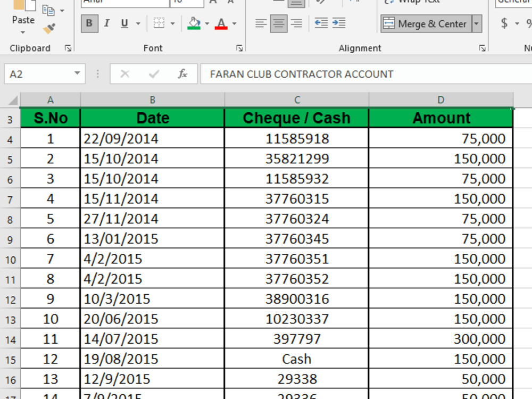
Task: Select the Format Painter brush
Action: point(49,29)
